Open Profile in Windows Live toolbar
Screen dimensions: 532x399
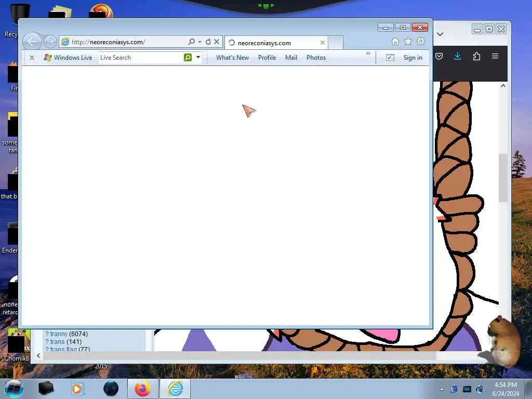pos(267,58)
